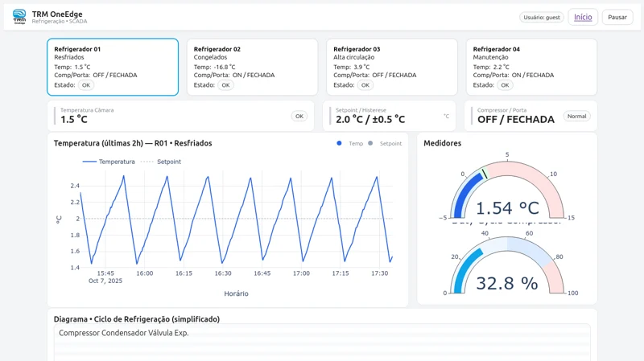Screen dimensions: 644x361
Task: Select the Refrigerador 04 Manutenção card
Action: [531, 67]
